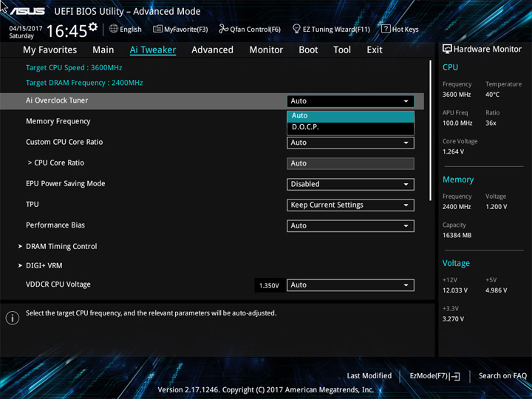Switch to Main tab
Image resolution: width=532 pixels, height=399 pixels.
103,50
